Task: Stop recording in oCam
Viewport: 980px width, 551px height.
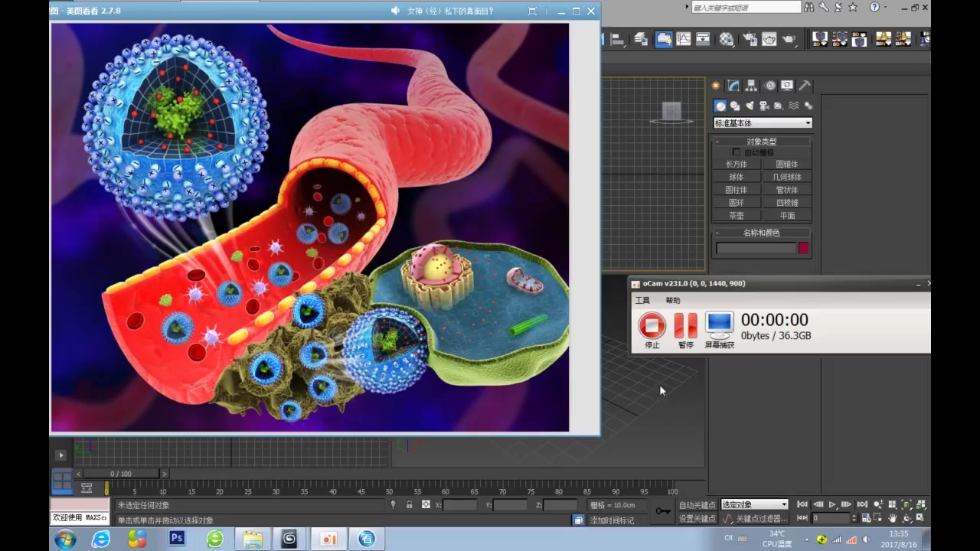Action: pos(652,330)
